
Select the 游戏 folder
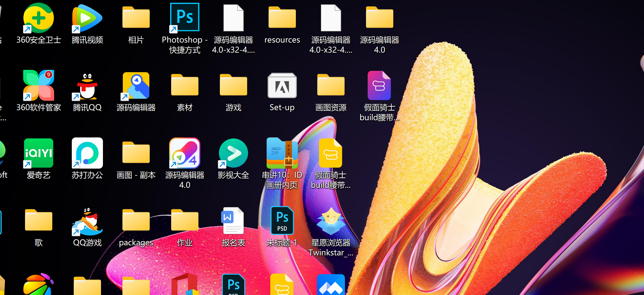click(x=234, y=85)
